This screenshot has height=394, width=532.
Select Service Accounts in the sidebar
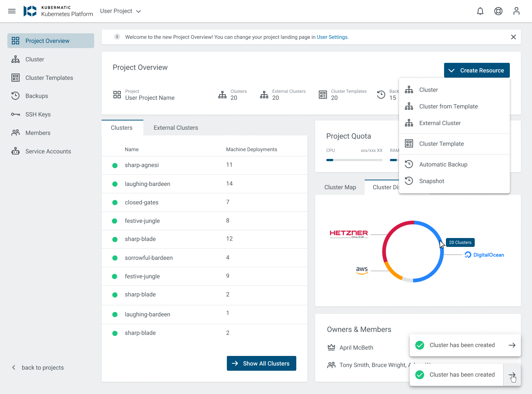pos(48,151)
